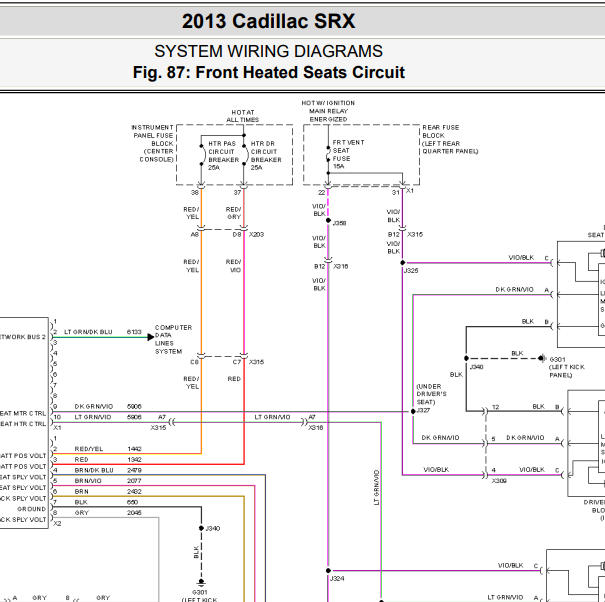Click the 'RED/GRY' wire label

click(233, 213)
